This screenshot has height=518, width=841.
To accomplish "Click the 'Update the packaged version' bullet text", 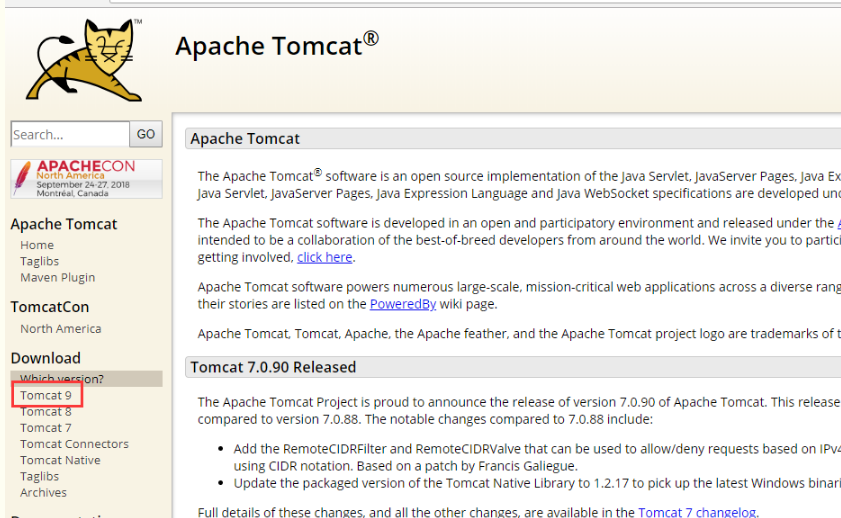I will point(537,483).
